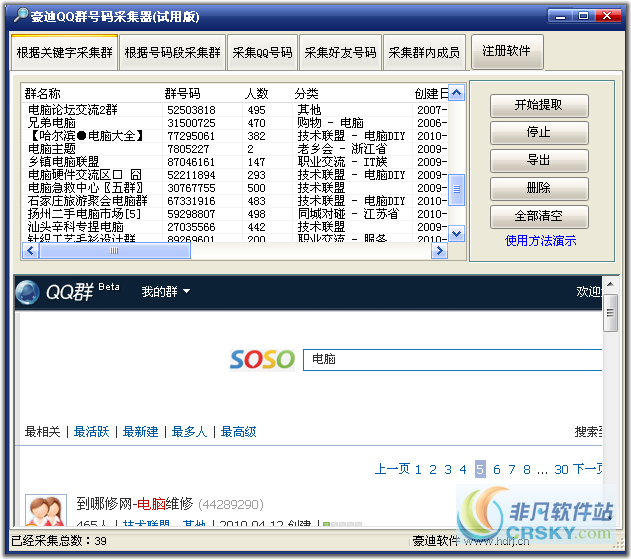The width and height of the screenshot is (631, 559).
Task: Minimize the 豪迪QQ群号码采集器 window
Action: [561, 16]
